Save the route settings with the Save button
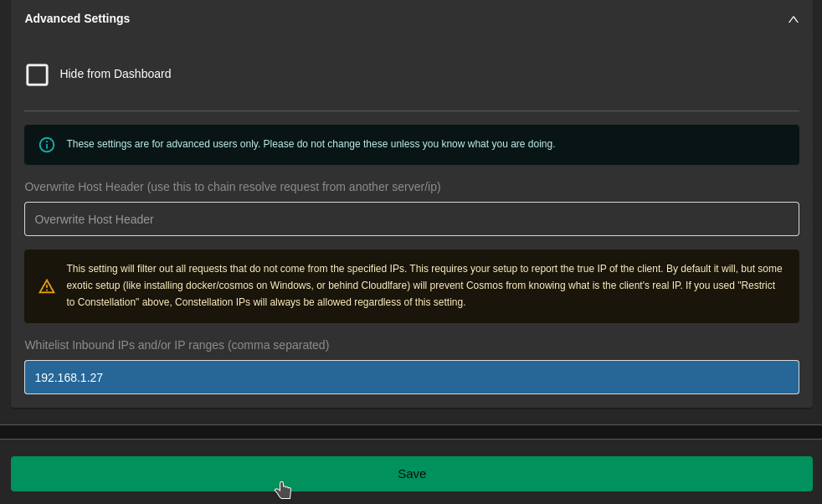The image size is (822, 504). pos(412,474)
